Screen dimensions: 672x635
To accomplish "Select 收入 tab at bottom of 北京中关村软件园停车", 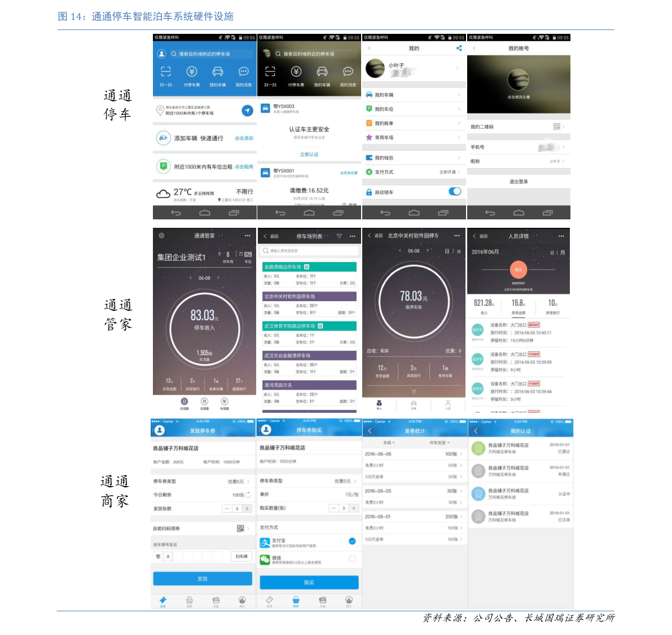I will pos(379,405).
